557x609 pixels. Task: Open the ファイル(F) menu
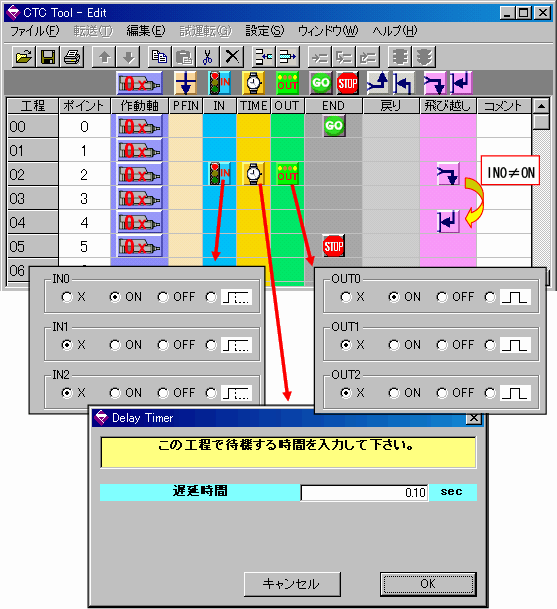(35, 31)
